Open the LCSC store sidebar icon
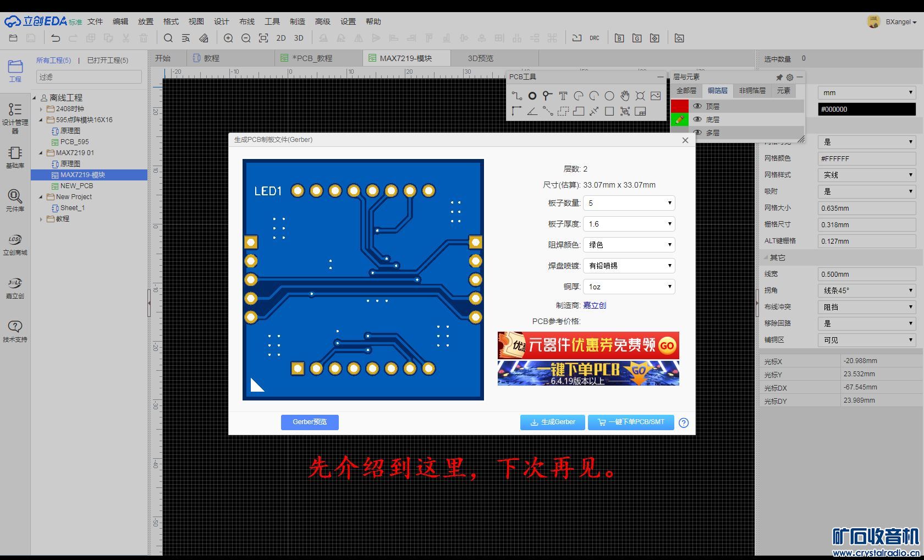Screen dimensions: 924x560 15,245
